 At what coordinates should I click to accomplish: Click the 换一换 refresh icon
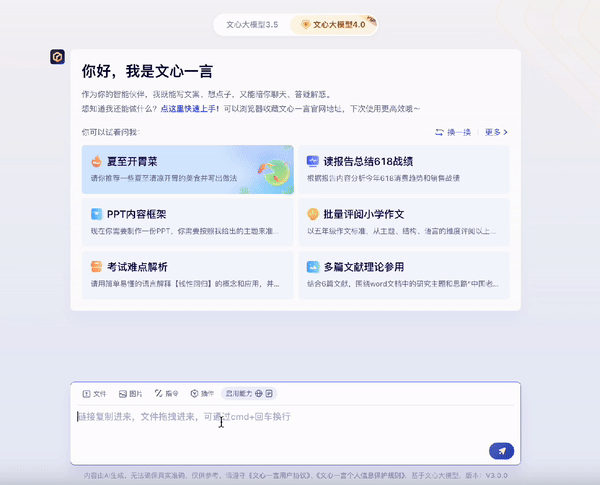(439, 132)
